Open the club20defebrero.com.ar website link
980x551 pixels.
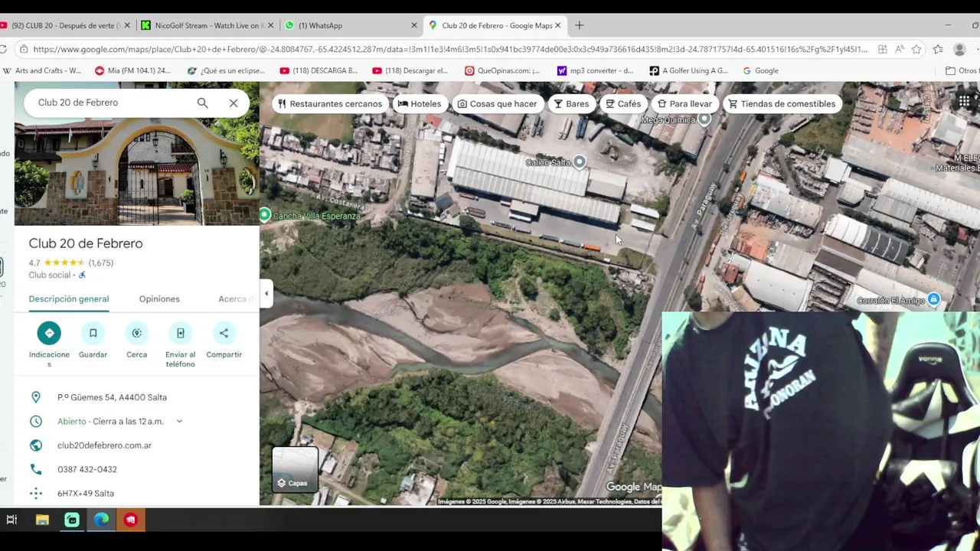click(104, 445)
